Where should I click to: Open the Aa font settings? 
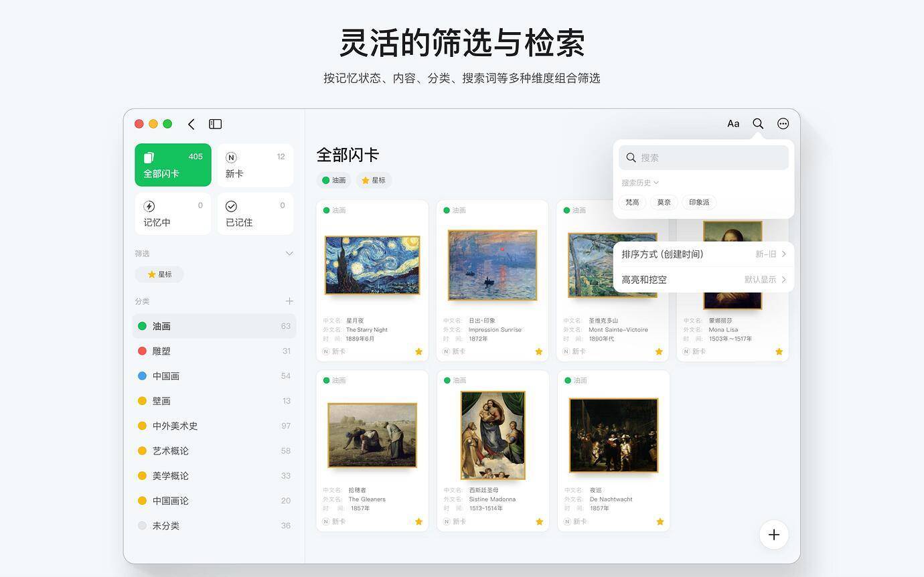pos(733,124)
